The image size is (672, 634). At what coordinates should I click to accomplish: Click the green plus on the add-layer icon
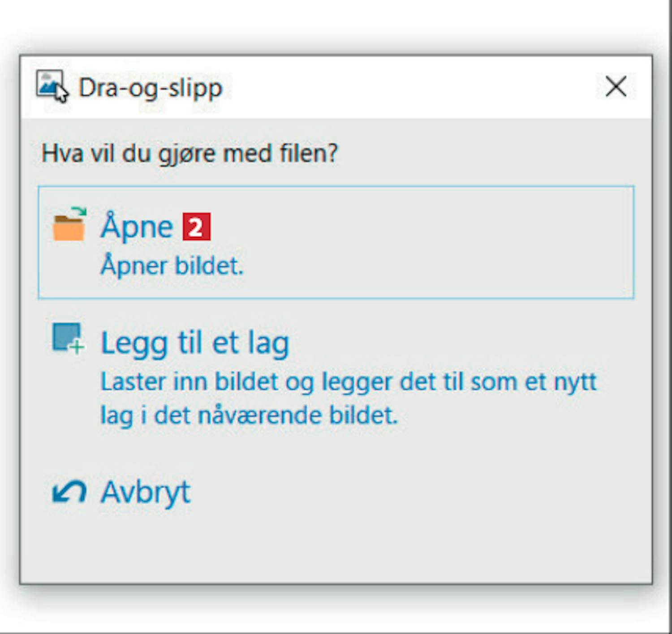point(77,347)
